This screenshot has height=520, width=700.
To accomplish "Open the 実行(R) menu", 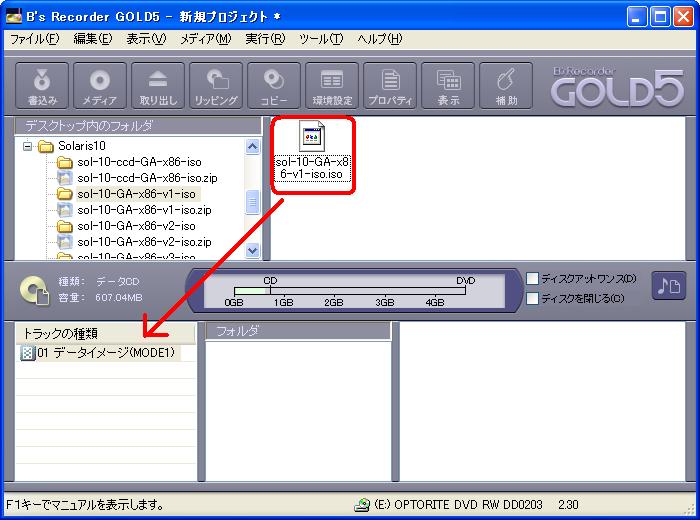I will click(x=265, y=39).
